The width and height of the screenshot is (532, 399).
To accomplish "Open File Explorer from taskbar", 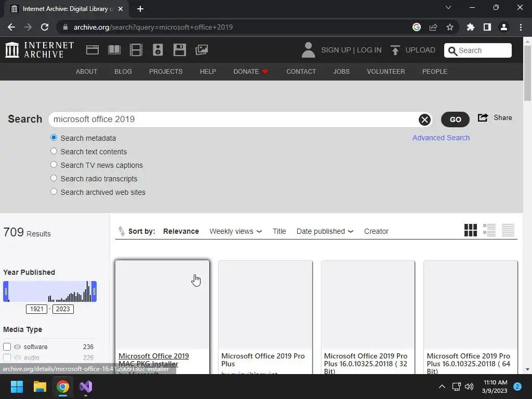I will (39, 387).
